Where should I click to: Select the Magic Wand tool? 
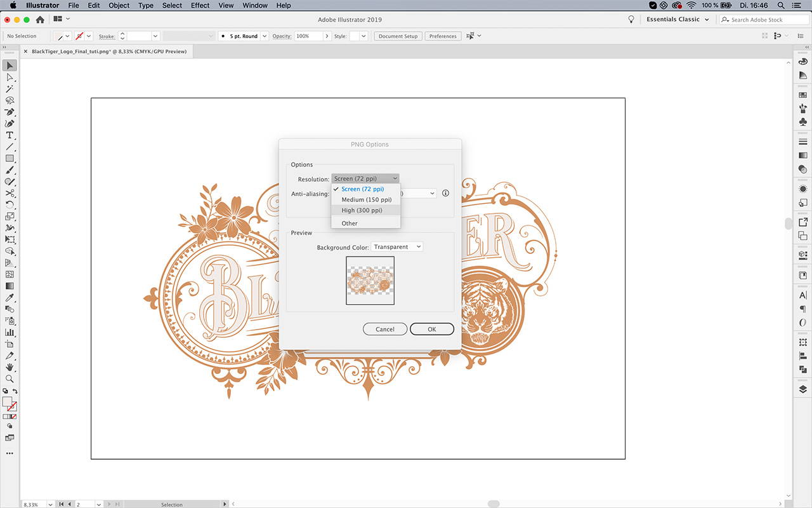pos(10,89)
